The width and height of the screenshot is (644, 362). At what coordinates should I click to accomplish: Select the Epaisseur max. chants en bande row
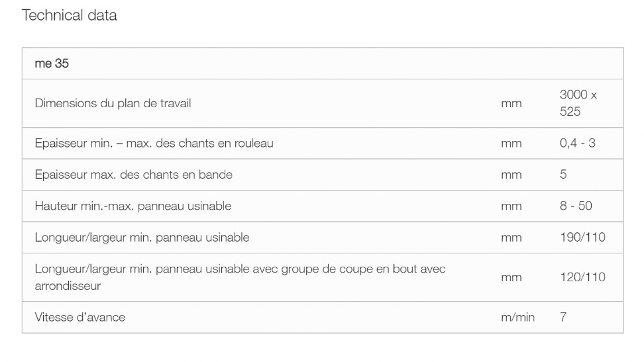pos(323,175)
